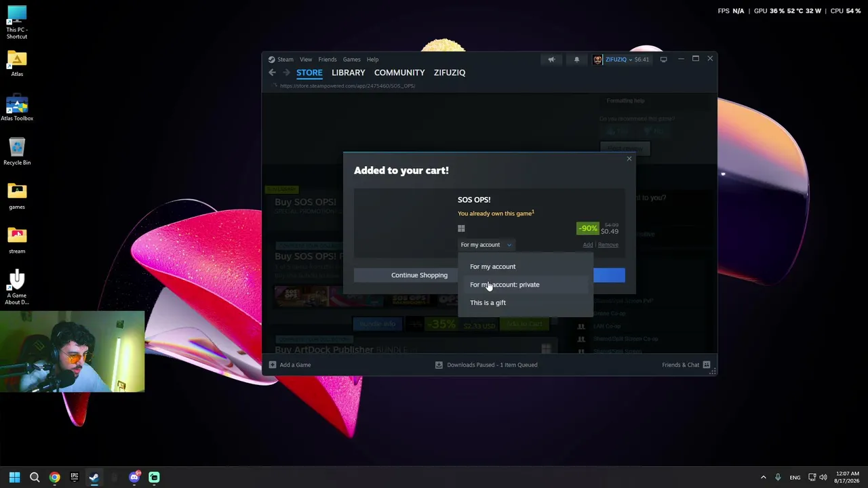868x488 pixels.
Task: Click the blue button beside Continue Shopping
Action: tap(609, 275)
